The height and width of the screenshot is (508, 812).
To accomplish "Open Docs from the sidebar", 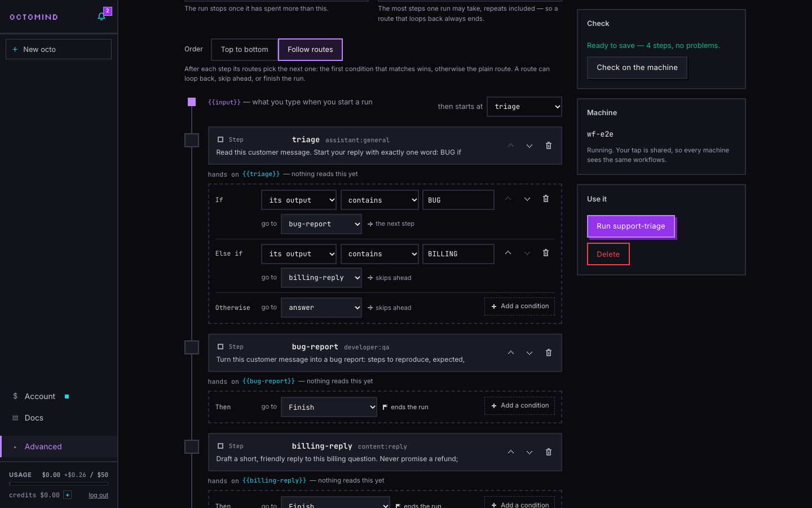I will pos(59,418).
